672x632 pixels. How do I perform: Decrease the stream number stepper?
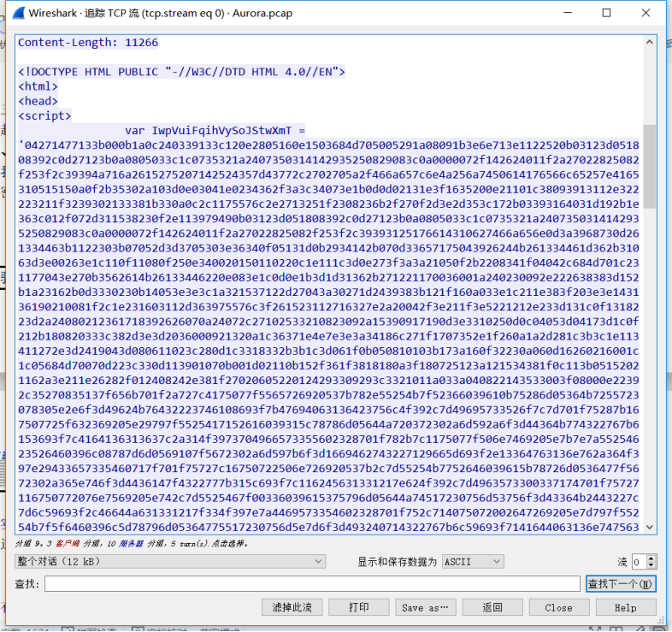[x=651, y=565]
